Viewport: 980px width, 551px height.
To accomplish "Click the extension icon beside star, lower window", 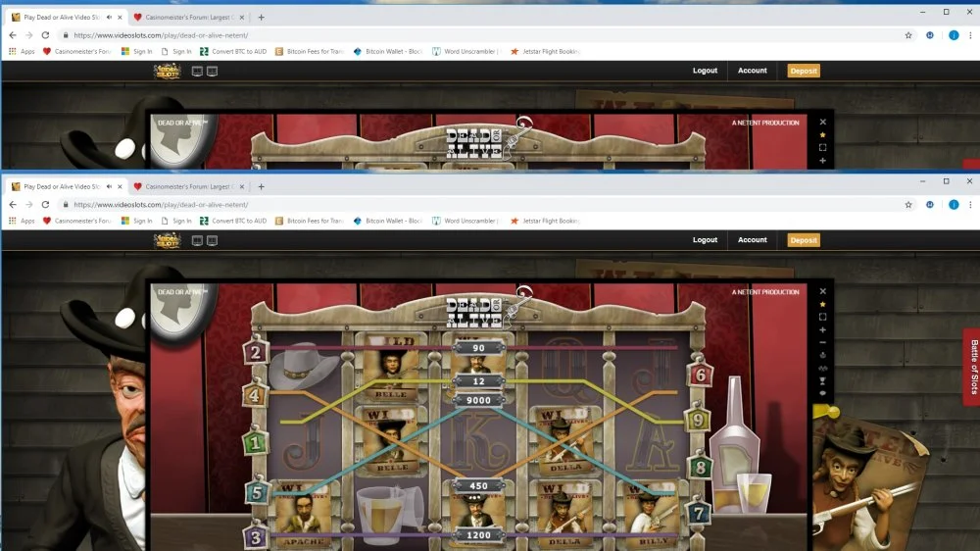I will click(930, 205).
